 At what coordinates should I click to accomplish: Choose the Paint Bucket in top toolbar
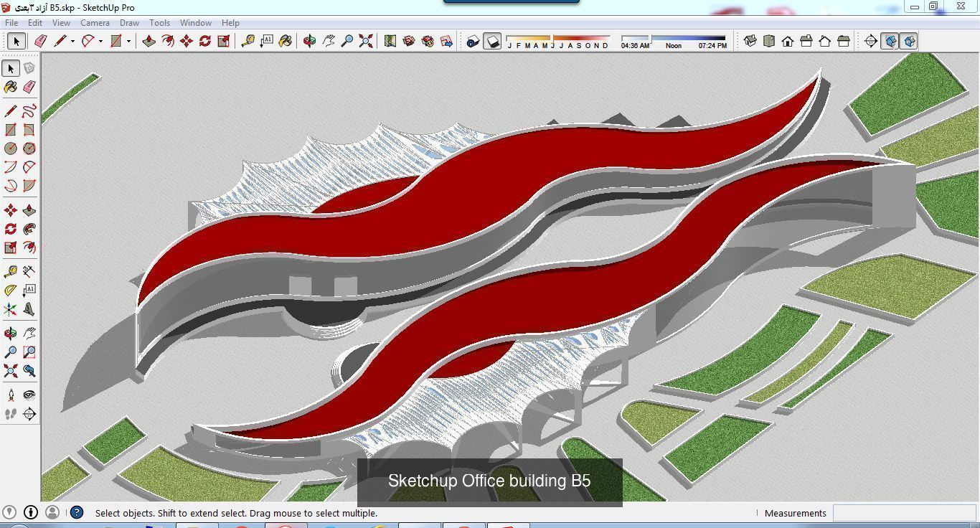click(x=285, y=41)
